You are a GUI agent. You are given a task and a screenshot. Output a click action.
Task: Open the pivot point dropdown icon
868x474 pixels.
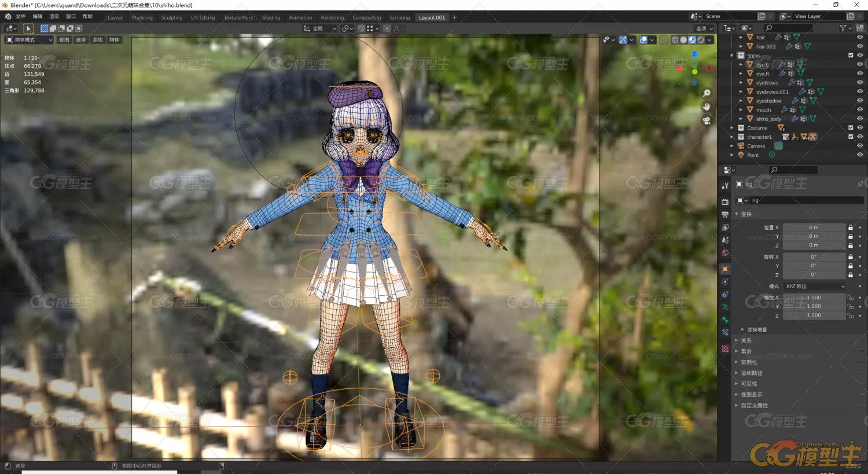pyautogui.click(x=347, y=28)
